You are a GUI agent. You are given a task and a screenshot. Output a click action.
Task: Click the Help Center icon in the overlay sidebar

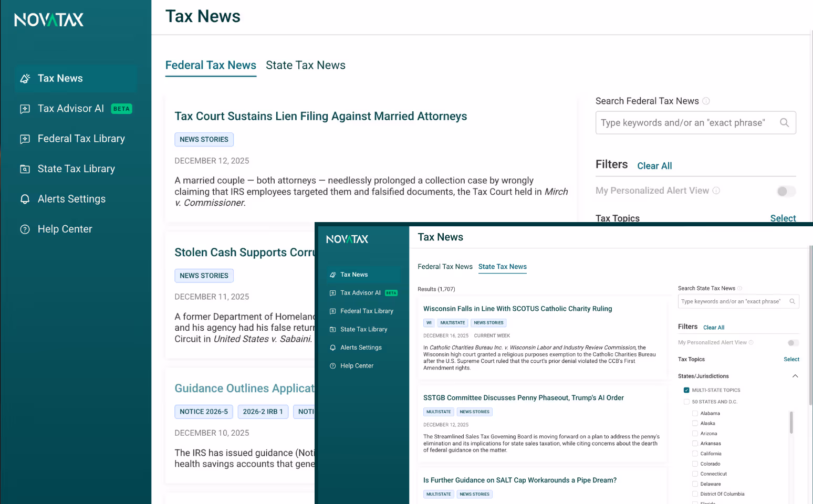coord(332,366)
